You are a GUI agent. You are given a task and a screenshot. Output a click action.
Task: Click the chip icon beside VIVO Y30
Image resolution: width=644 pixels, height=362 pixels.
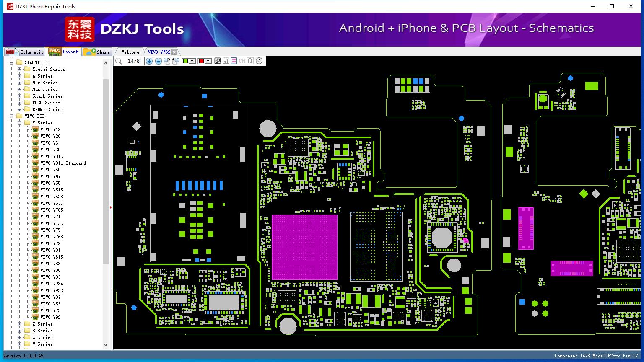pos(35,150)
